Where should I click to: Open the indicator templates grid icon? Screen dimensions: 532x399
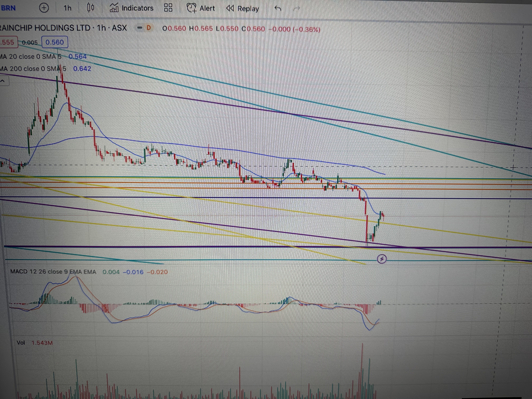pyautogui.click(x=168, y=8)
